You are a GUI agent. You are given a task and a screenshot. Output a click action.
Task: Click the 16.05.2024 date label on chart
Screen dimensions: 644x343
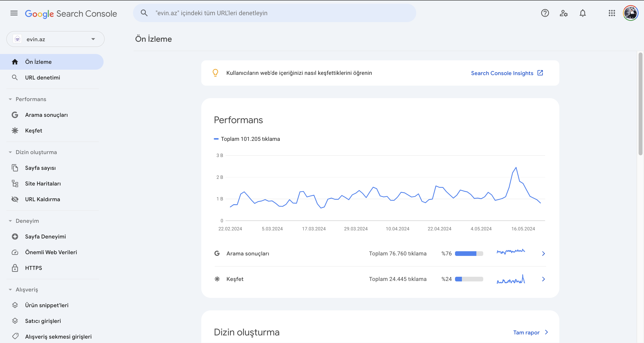click(x=523, y=229)
